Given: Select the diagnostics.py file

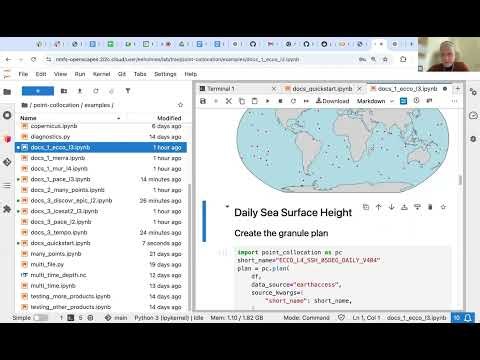Looking at the screenshot, I should coord(101,137).
